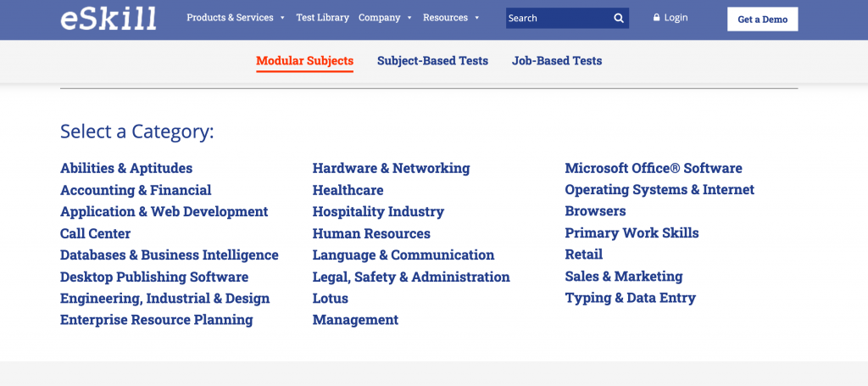Open the Abilities & Aptitudes category
The image size is (868, 386).
click(x=126, y=168)
